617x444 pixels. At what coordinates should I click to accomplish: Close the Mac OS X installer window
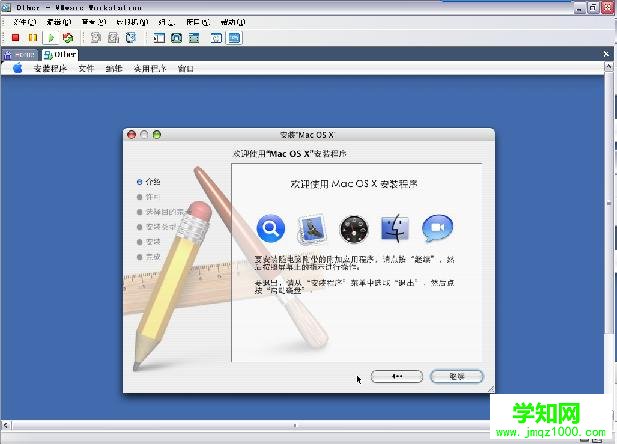[x=131, y=135]
